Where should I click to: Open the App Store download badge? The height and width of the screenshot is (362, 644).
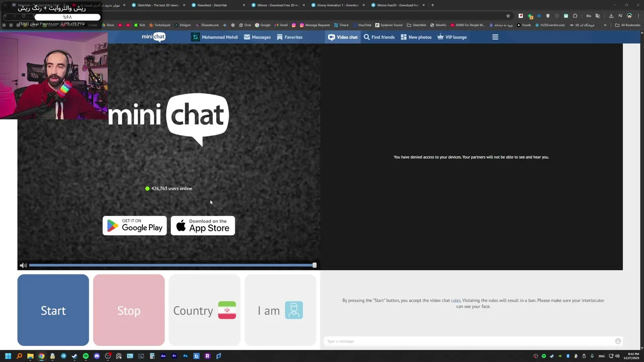[203, 226]
